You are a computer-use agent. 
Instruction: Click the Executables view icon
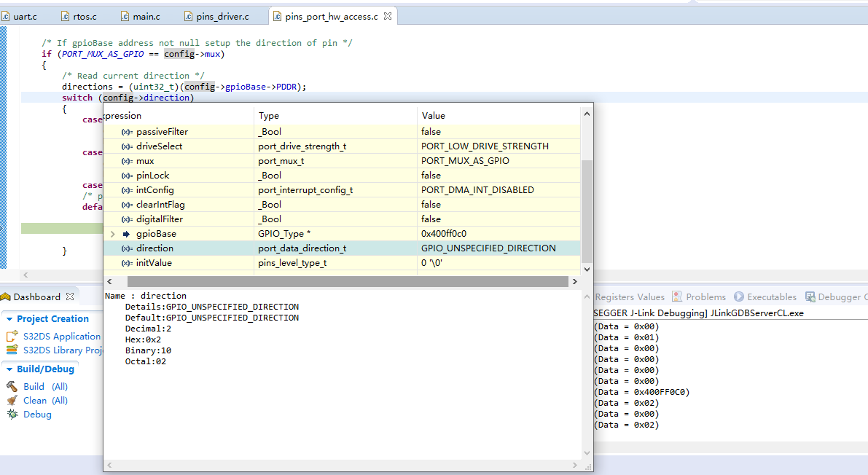pyautogui.click(x=739, y=297)
